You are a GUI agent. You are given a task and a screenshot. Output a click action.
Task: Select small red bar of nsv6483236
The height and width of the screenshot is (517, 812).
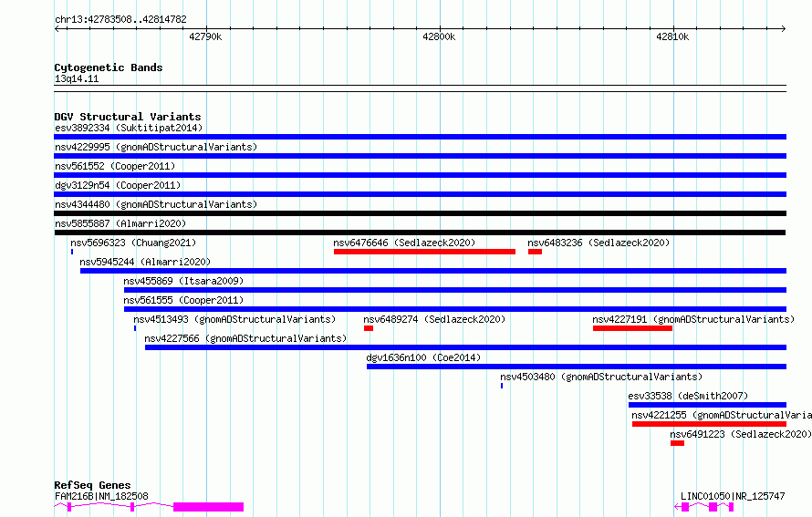[x=535, y=252]
